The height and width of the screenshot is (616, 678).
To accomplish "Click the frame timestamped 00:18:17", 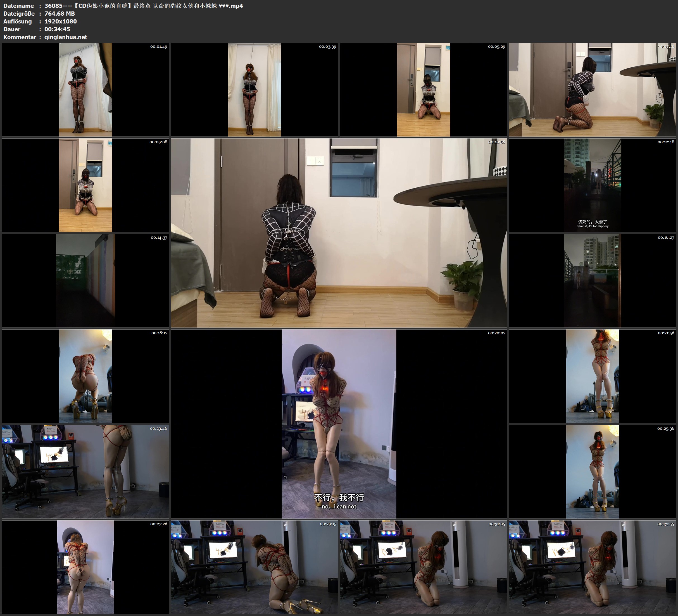I will coord(85,376).
